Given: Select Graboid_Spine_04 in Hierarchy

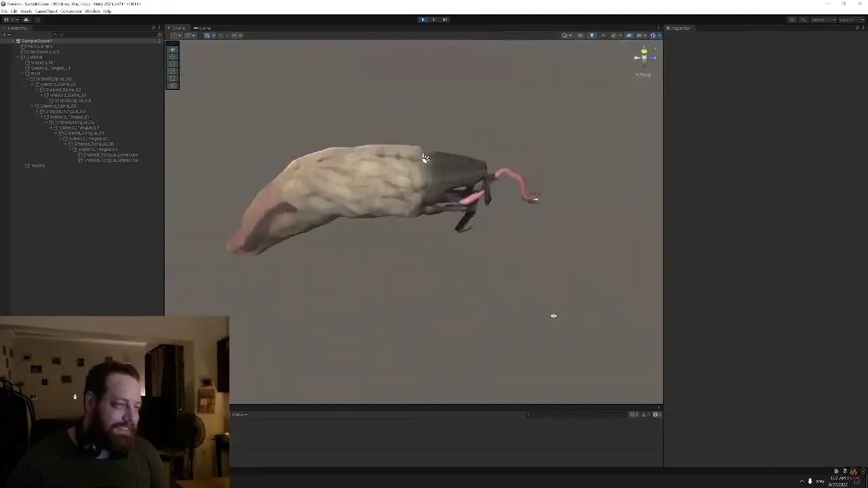Looking at the screenshot, I should [73, 100].
